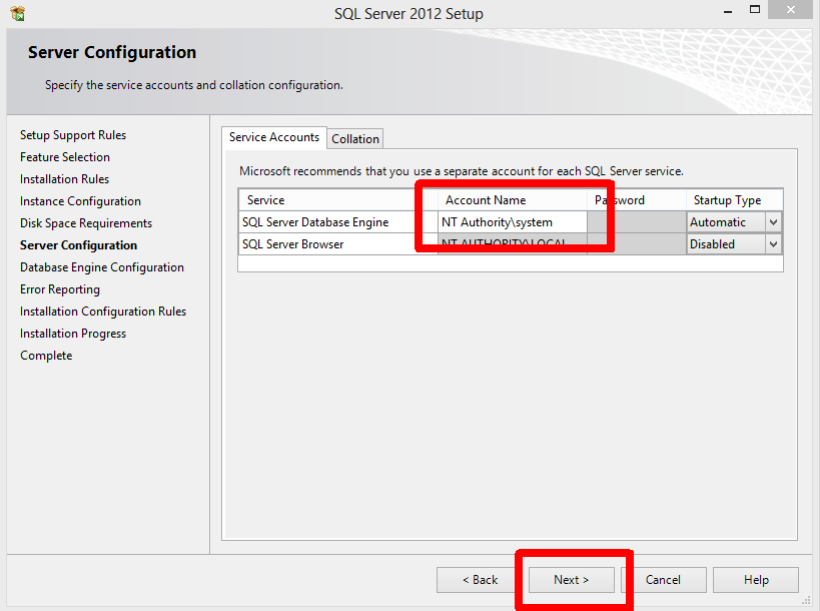Click the Server Configuration step in sidebar

(78, 245)
